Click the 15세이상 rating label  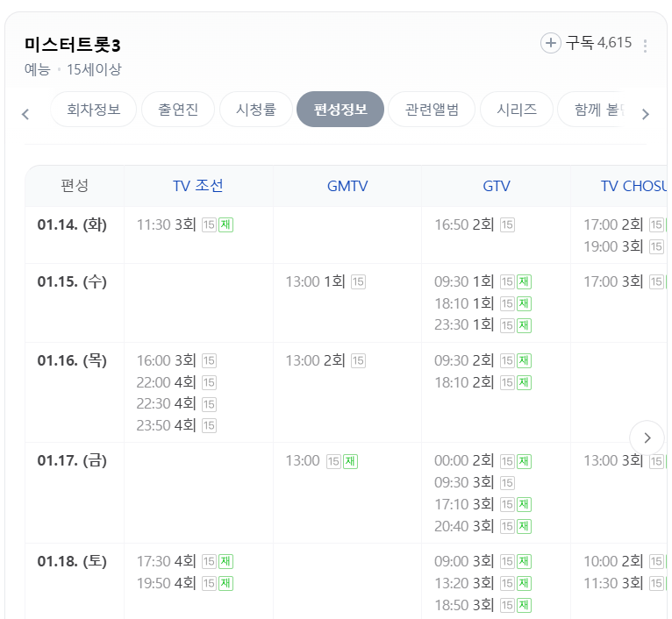pyautogui.click(x=94, y=69)
